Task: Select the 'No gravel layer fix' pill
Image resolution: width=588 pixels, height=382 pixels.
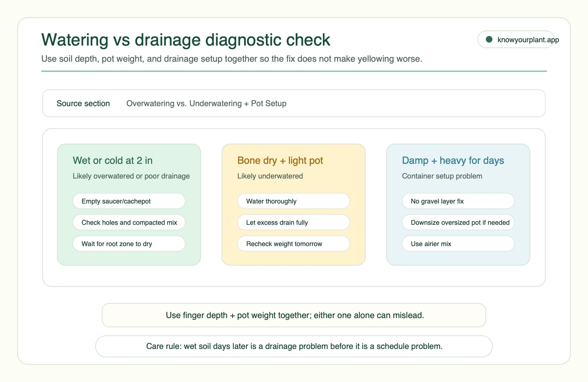Action: point(458,201)
